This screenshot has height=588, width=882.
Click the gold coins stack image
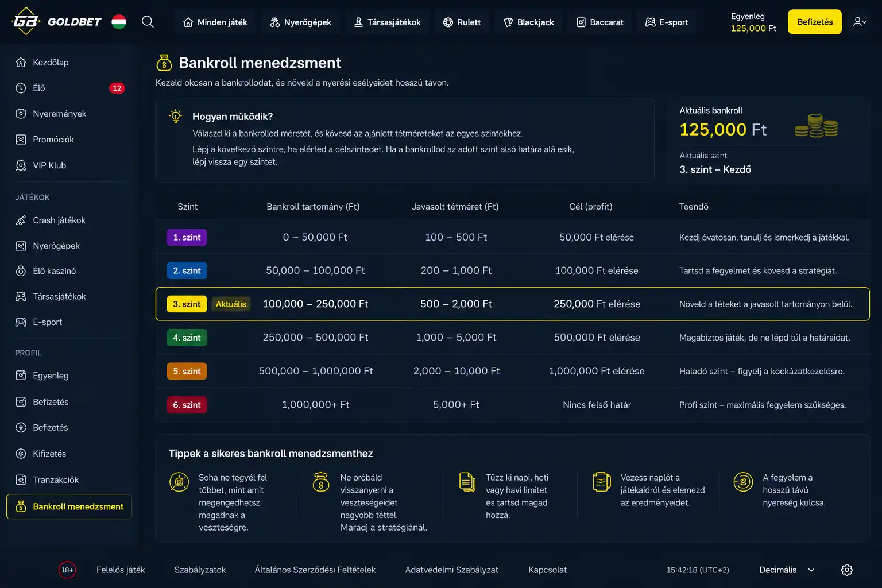pyautogui.click(x=816, y=126)
